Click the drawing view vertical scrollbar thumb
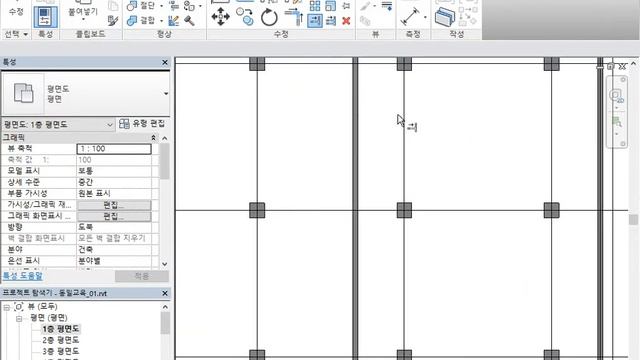The image size is (640, 360). pyautogui.click(x=633, y=220)
